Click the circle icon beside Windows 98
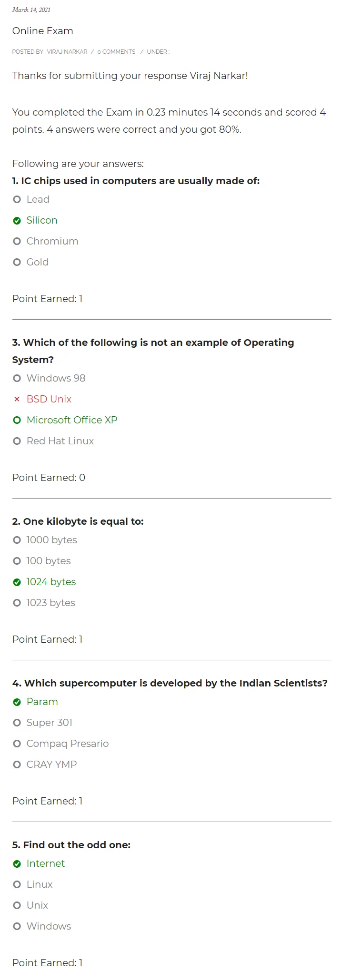The image size is (341, 980). tap(17, 378)
